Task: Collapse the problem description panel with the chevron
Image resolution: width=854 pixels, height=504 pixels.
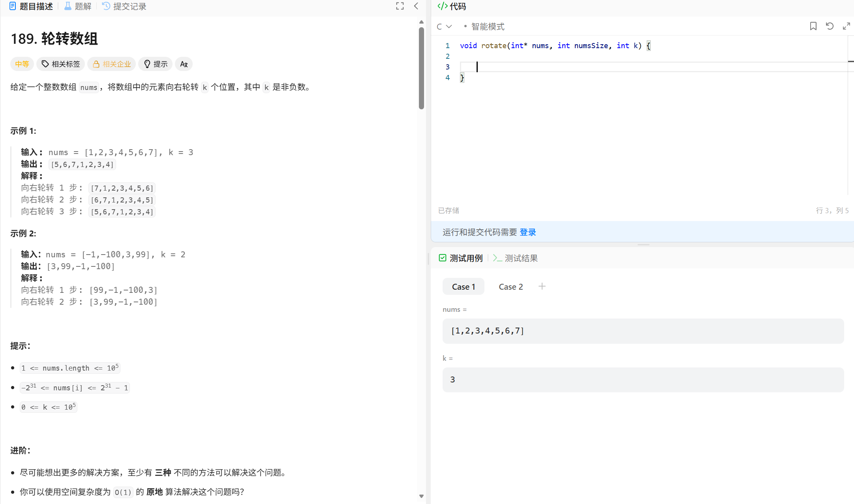Action: 416,6
